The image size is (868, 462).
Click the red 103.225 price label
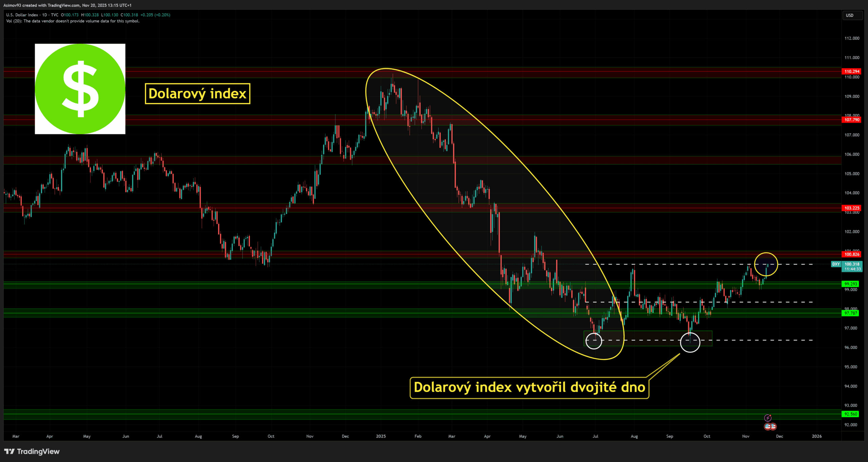[851, 208]
